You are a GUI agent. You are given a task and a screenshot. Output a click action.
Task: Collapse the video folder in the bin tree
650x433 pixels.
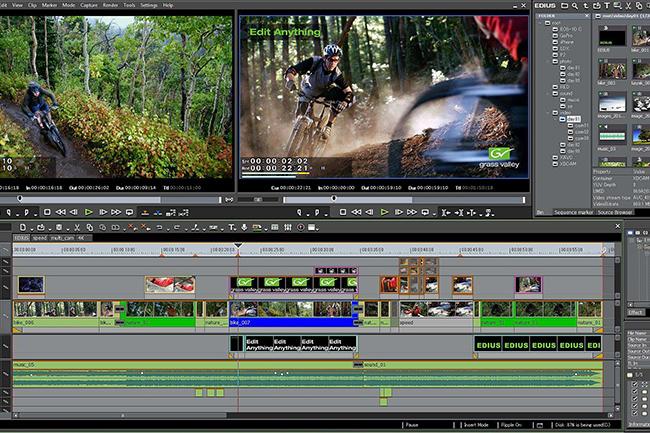(x=547, y=111)
